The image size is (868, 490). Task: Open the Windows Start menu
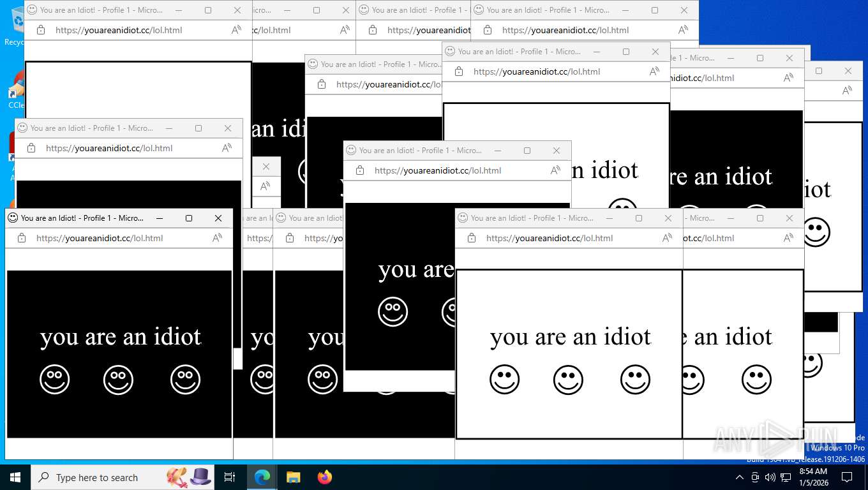(x=15, y=477)
